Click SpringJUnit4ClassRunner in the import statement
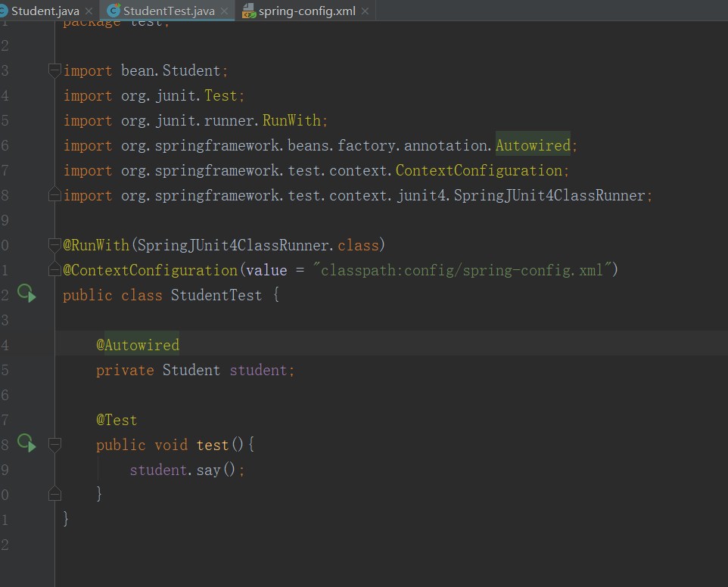This screenshot has width=728, height=587. (x=549, y=196)
